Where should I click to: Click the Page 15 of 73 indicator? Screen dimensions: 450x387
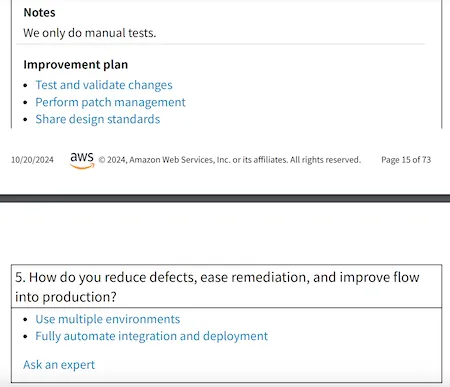point(406,160)
